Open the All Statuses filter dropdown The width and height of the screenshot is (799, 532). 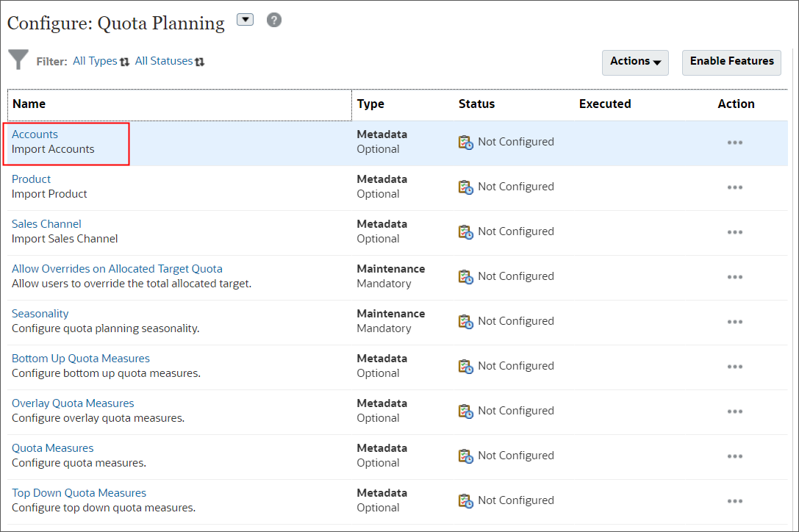click(170, 61)
